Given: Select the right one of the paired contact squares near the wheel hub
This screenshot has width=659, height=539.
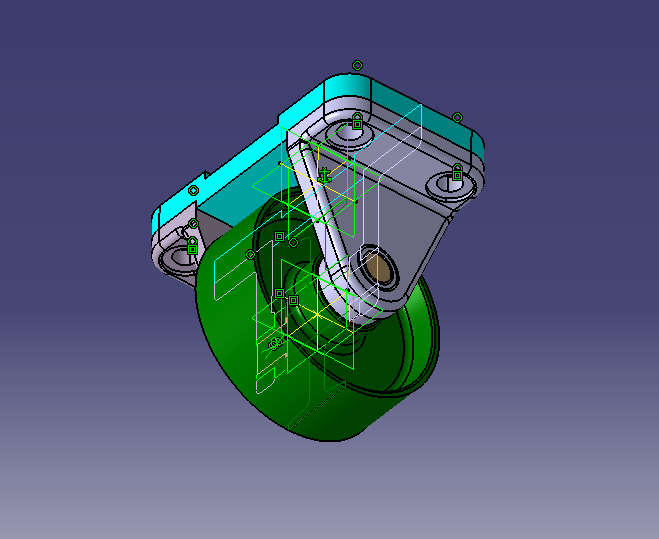Looking at the screenshot, I should point(293,300).
